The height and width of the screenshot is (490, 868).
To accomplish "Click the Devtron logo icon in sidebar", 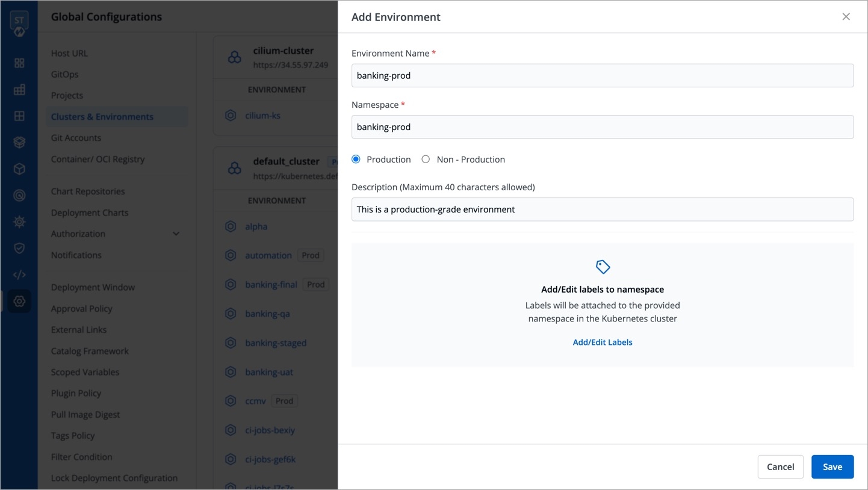I will tap(19, 24).
